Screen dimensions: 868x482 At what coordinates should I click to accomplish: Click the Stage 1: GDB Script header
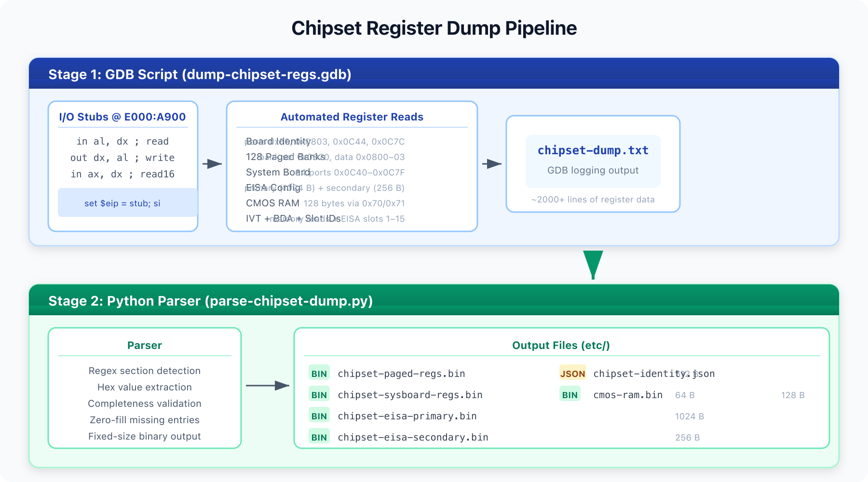[434, 74]
